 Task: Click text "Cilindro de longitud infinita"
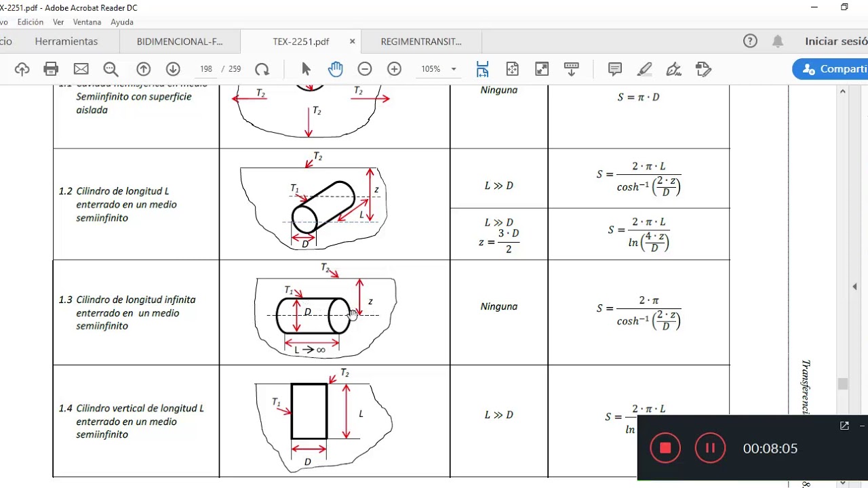(x=136, y=300)
